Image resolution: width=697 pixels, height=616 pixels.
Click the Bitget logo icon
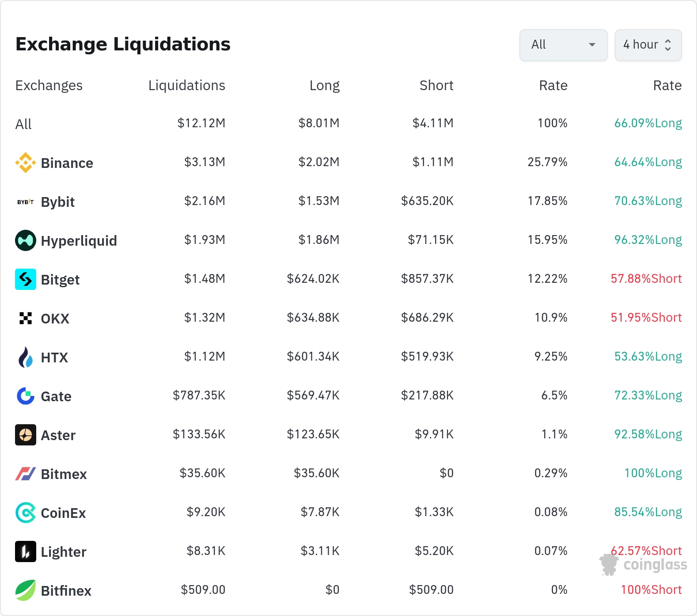pos(26,279)
